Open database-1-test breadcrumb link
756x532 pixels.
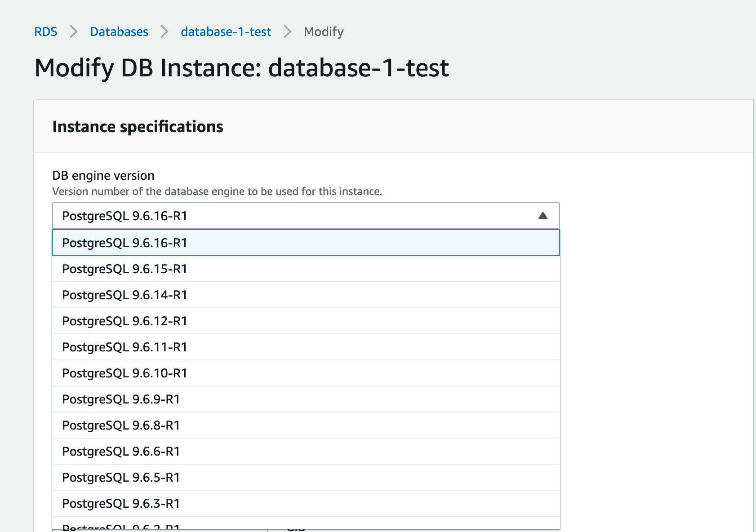click(226, 32)
